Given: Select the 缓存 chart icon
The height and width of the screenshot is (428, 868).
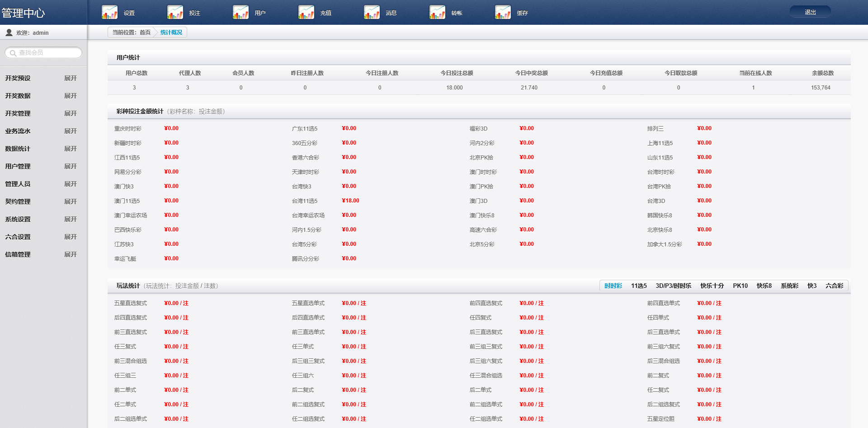Looking at the screenshot, I should coord(503,12).
